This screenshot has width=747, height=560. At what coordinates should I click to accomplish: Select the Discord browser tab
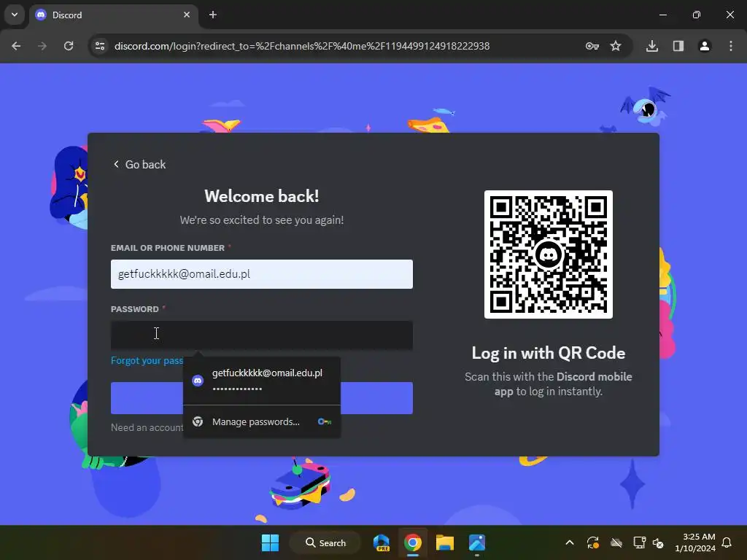pos(113,15)
